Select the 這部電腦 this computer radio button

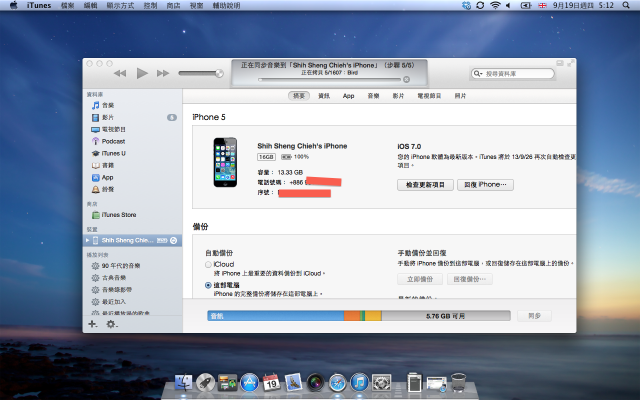pos(208,285)
